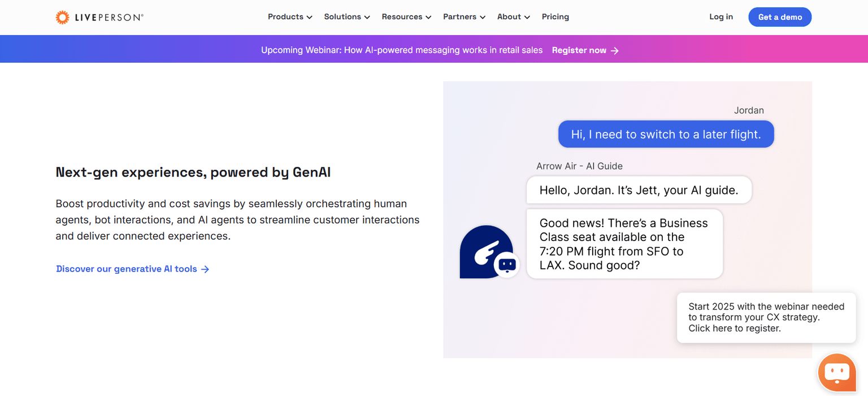
Task: Click the Arrow Air - AI Guide label
Action: 579,166
